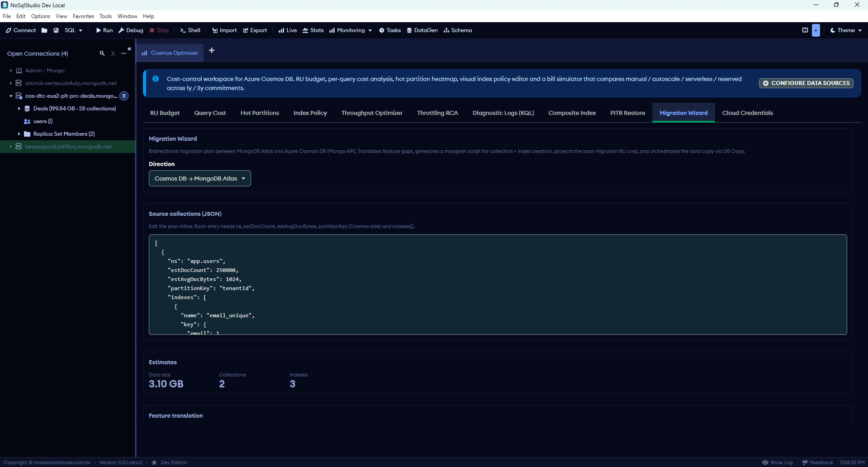Open the Index Policy tab
868x467 pixels.
click(310, 113)
